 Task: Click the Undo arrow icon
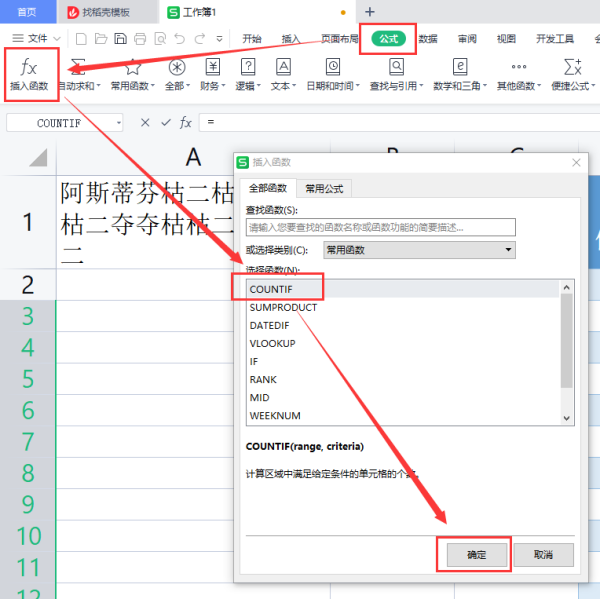pyautogui.click(x=179, y=39)
